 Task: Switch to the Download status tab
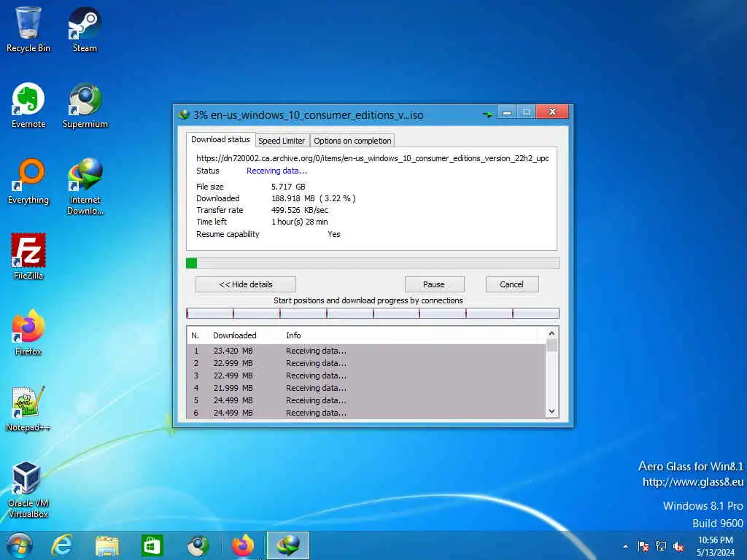click(x=220, y=139)
